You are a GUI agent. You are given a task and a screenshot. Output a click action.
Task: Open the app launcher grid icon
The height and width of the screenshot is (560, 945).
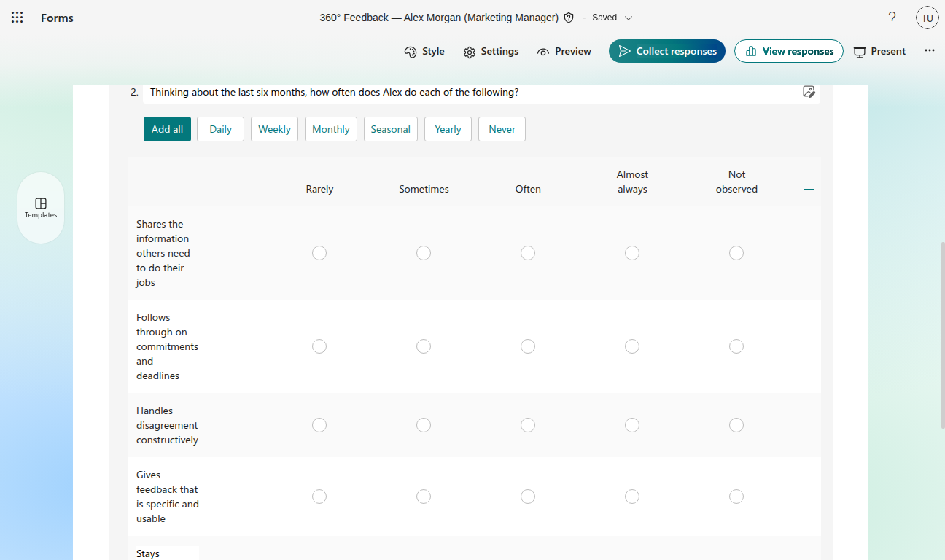coord(17,17)
